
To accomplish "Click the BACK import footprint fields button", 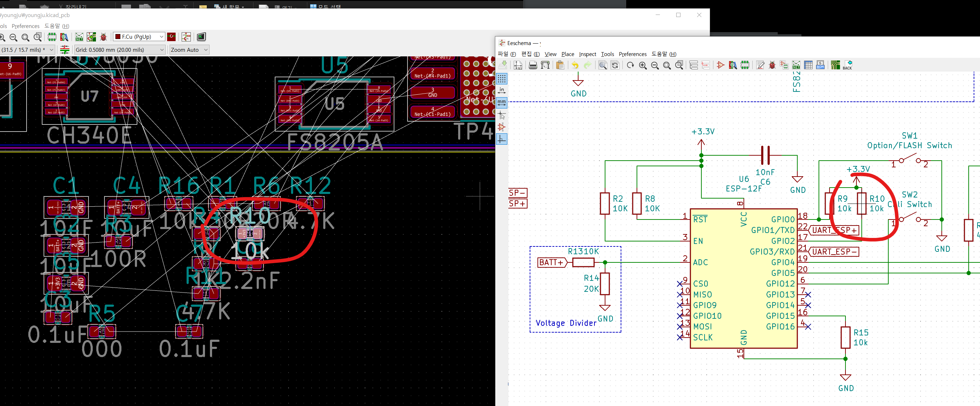I will (x=847, y=65).
